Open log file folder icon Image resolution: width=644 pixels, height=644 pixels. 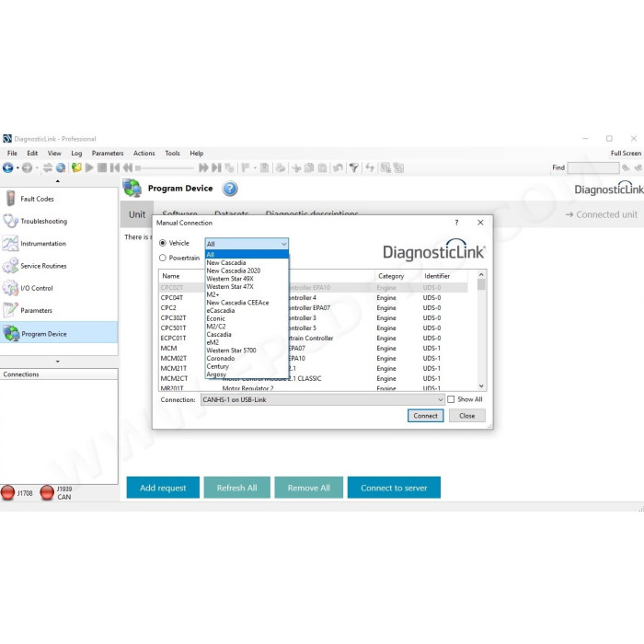[76, 167]
